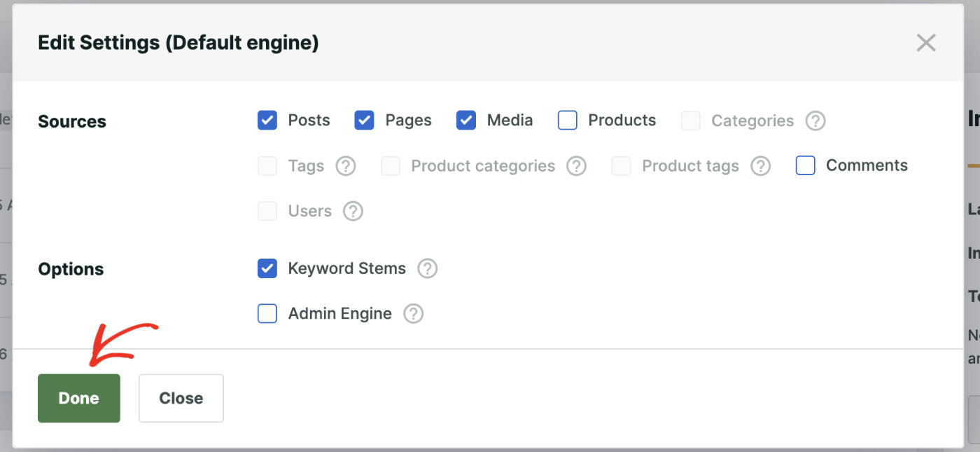Save settings with the Done button
This screenshot has height=452, width=980.
point(78,398)
